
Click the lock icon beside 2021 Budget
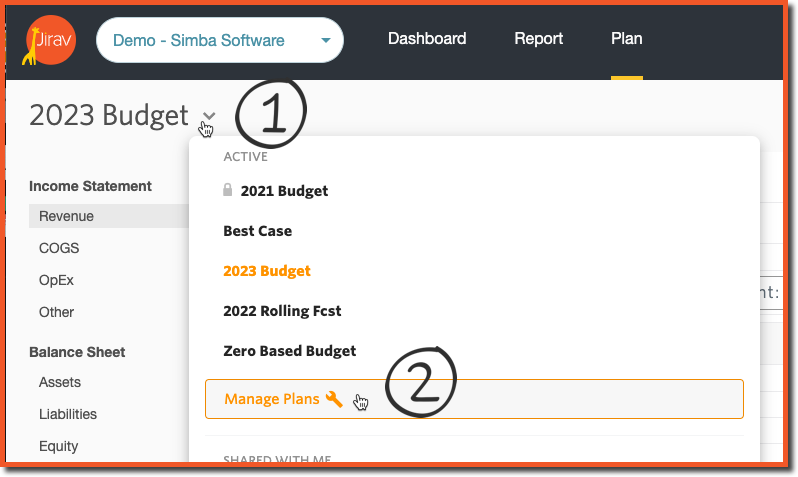(227, 190)
